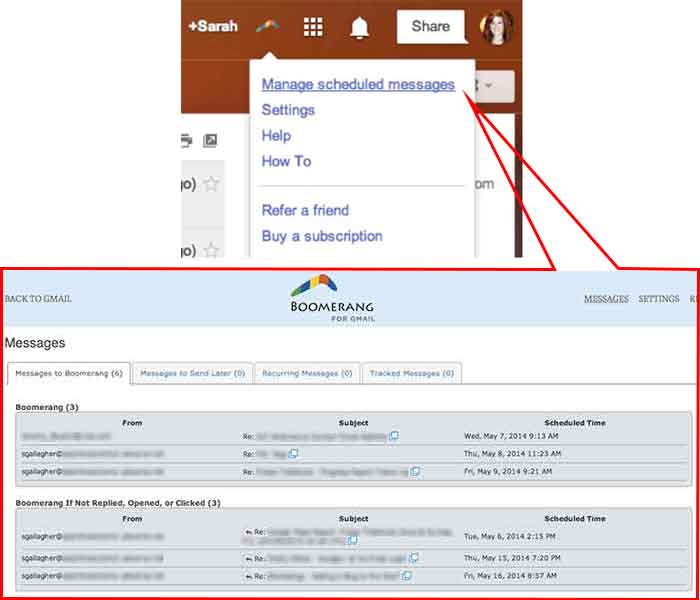
Task: Open email in new window icon
Action: [x=210, y=141]
